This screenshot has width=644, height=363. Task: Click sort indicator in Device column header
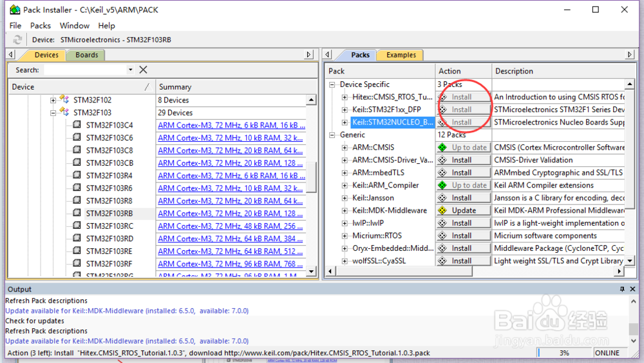pos(147,87)
